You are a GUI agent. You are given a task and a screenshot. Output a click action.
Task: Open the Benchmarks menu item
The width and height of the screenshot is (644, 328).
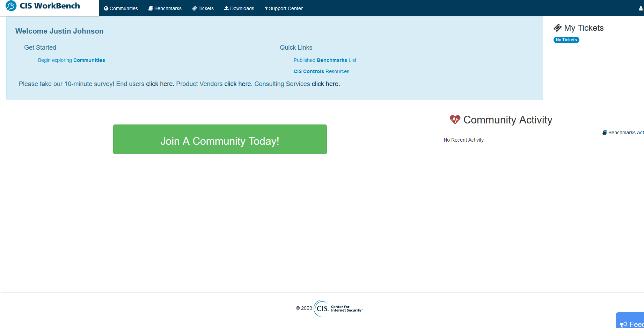(165, 8)
